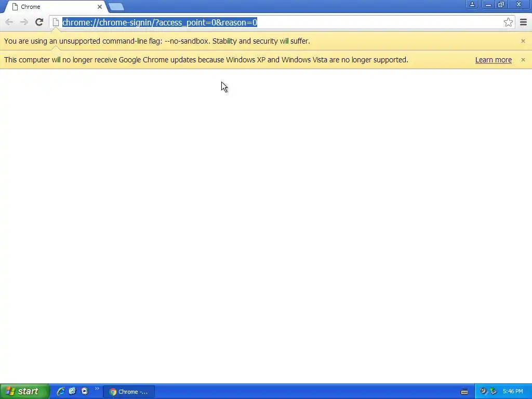Launch Outlook Express from Quick Launch
The height and width of the screenshot is (399, 532).
tap(72, 391)
